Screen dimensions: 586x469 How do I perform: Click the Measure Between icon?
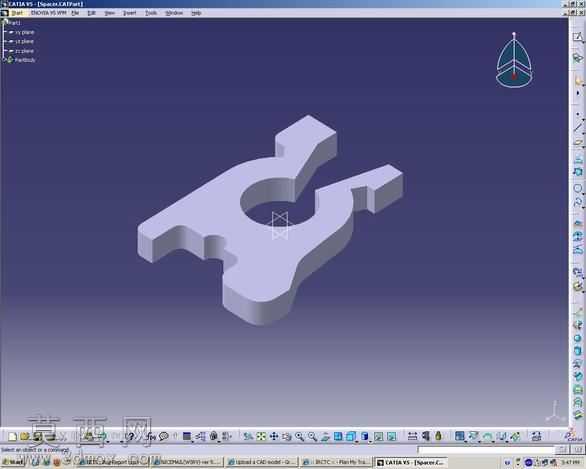413,436
